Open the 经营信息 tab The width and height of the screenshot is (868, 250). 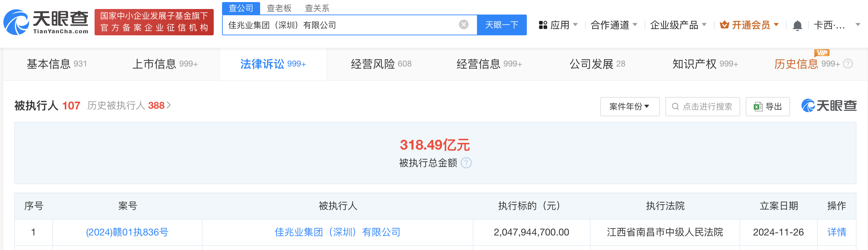pyautogui.click(x=489, y=64)
